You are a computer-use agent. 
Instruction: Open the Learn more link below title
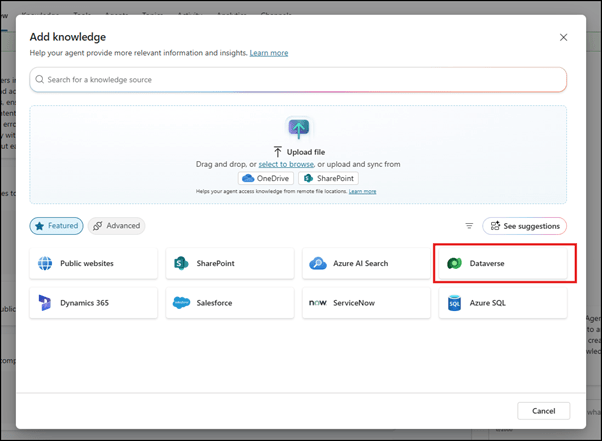269,52
